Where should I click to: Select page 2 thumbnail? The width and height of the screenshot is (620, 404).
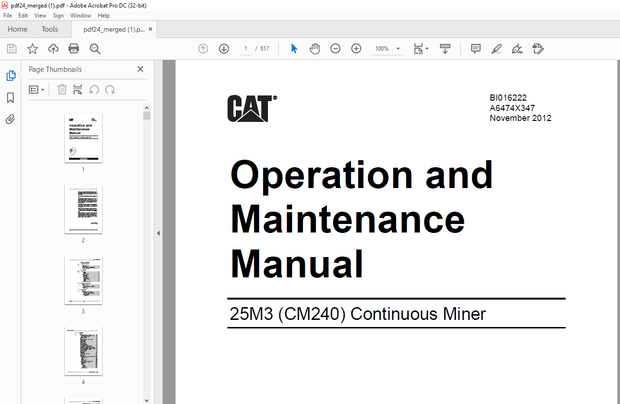click(x=83, y=209)
